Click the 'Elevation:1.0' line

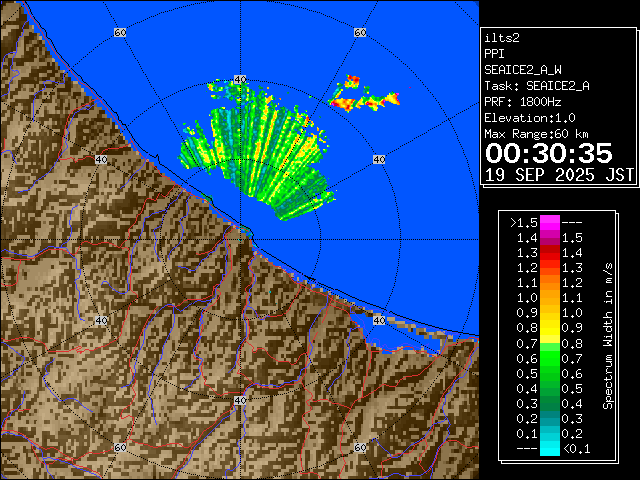[x=529, y=118]
